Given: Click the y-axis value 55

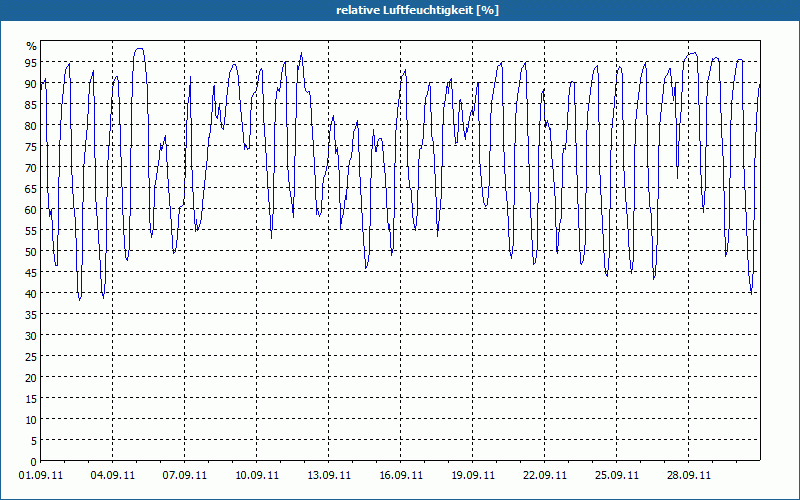Looking at the screenshot, I should pos(31,231).
